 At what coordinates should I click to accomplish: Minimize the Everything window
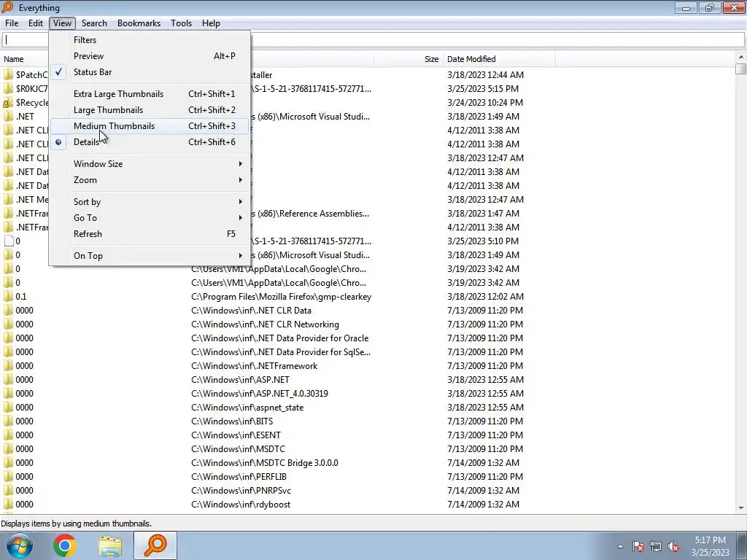point(686,7)
